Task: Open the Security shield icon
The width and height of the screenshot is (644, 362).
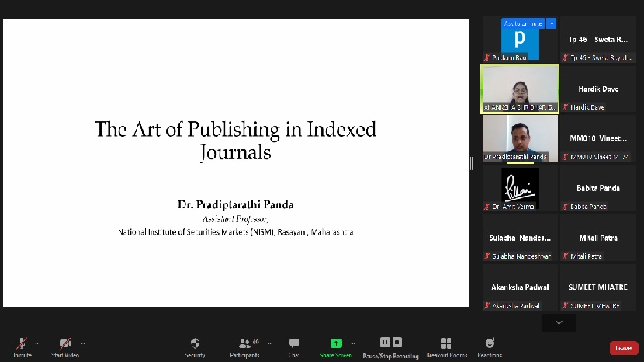Action: click(195, 343)
